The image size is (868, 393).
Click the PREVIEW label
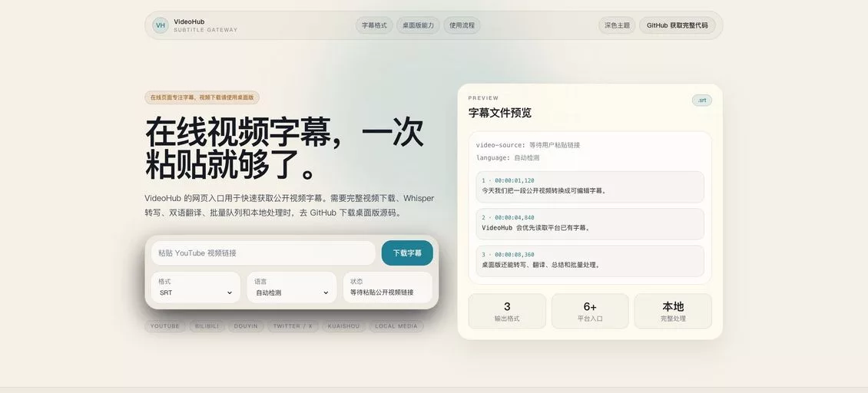click(x=483, y=98)
